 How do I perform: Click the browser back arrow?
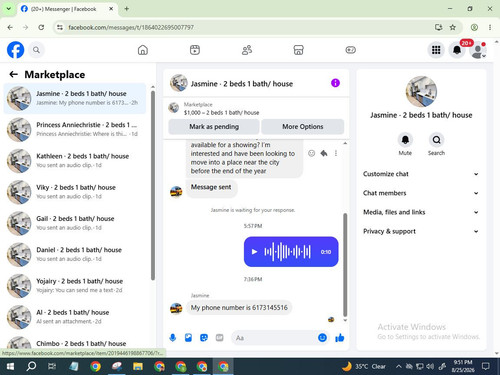(10, 27)
